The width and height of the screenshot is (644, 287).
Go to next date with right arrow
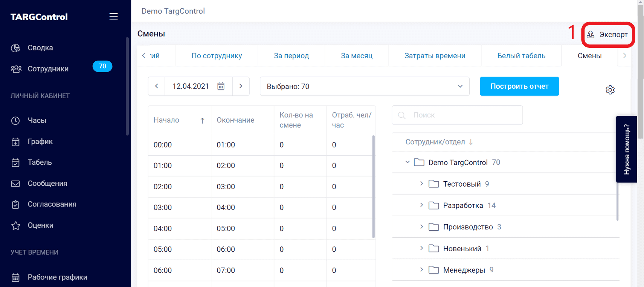point(241,86)
